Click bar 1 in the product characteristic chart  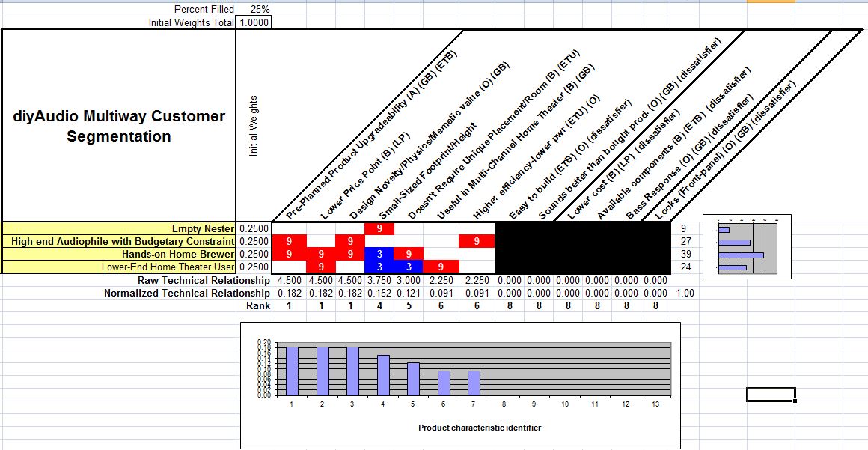(292, 371)
